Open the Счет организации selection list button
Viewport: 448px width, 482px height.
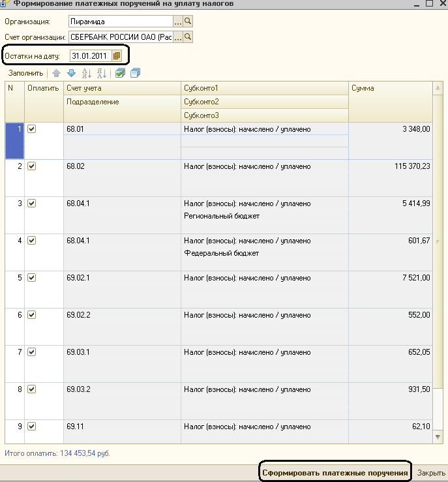click(x=177, y=38)
